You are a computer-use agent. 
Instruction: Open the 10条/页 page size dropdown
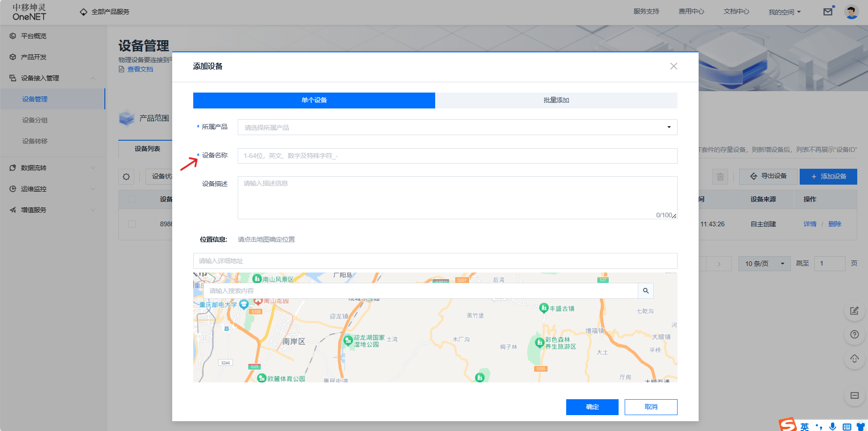point(764,263)
